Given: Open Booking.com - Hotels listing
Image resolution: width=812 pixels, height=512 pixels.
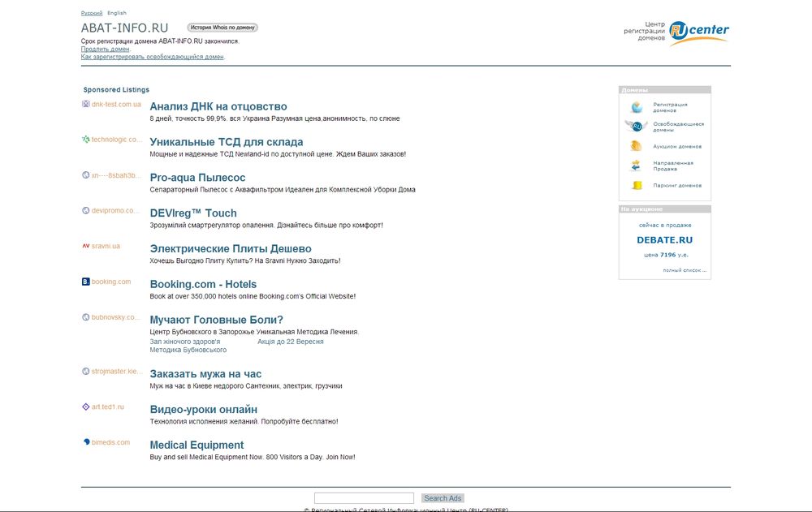Looking at the screenshot, I should [203, 284].
